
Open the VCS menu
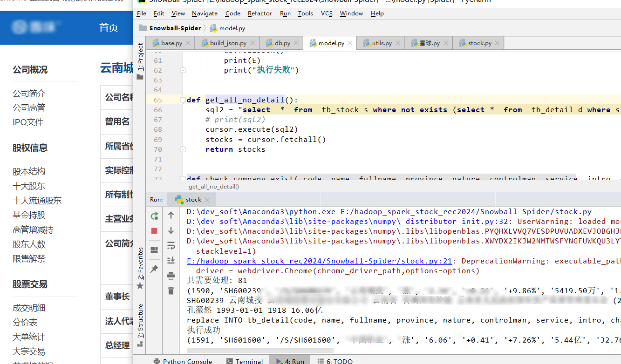[327, 13]
